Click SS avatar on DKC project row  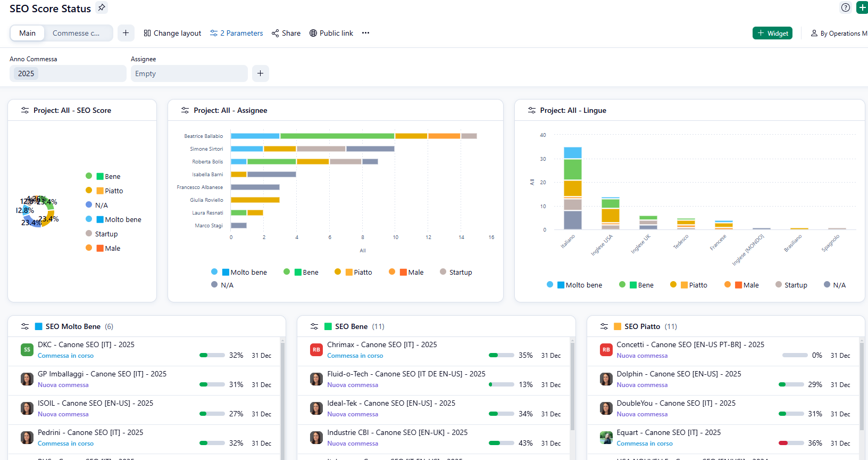[27, 350]
